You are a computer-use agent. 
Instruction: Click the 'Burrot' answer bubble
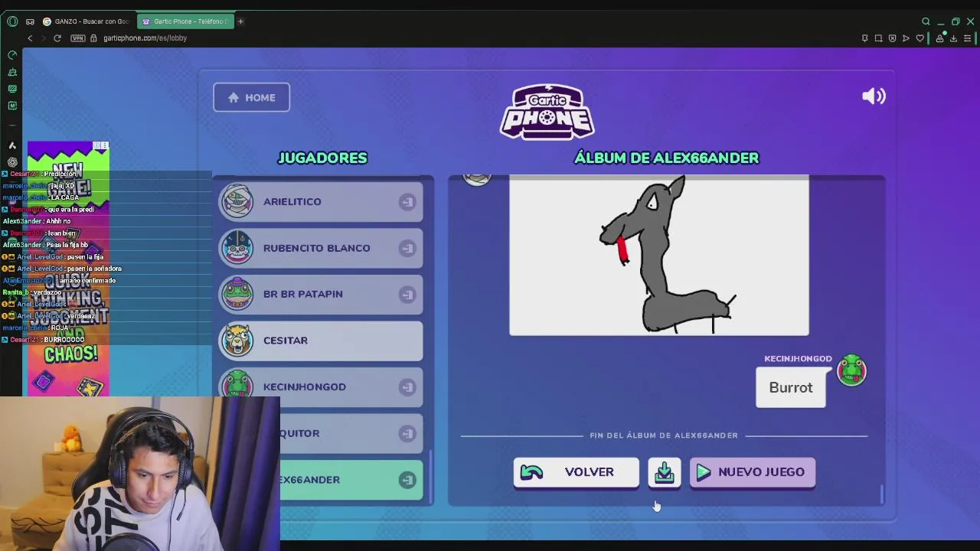[x=791, y=387]
